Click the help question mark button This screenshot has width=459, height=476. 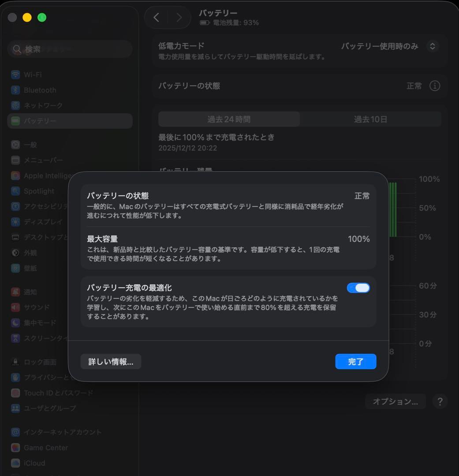point(440,402)
